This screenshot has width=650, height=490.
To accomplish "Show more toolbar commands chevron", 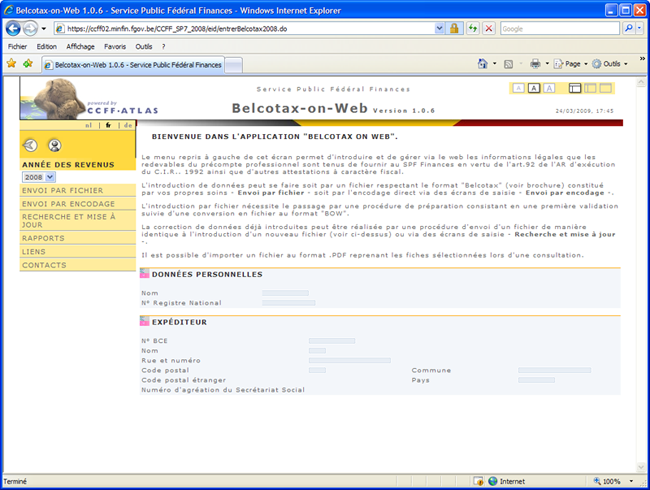I will [642, 59].
